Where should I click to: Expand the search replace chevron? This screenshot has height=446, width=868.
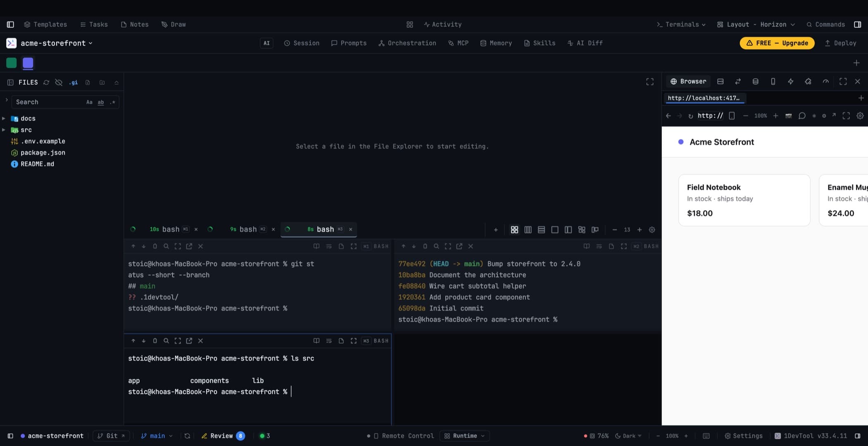click(x=7, y=100)
